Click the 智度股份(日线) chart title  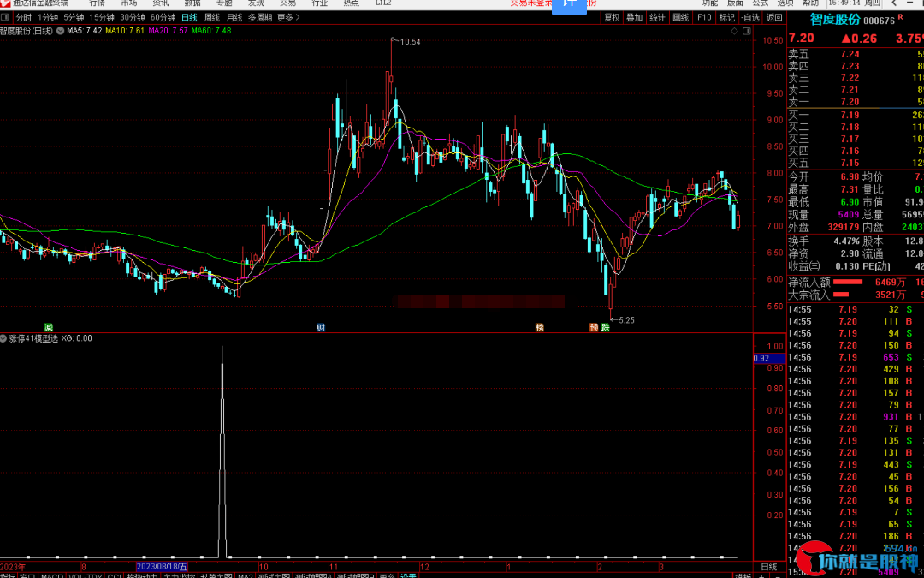(x=27, y=30)
